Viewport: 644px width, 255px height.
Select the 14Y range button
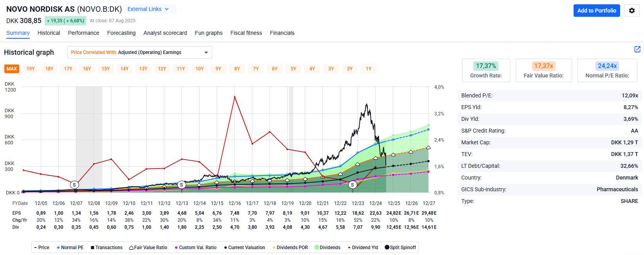[x=124, y=69]
